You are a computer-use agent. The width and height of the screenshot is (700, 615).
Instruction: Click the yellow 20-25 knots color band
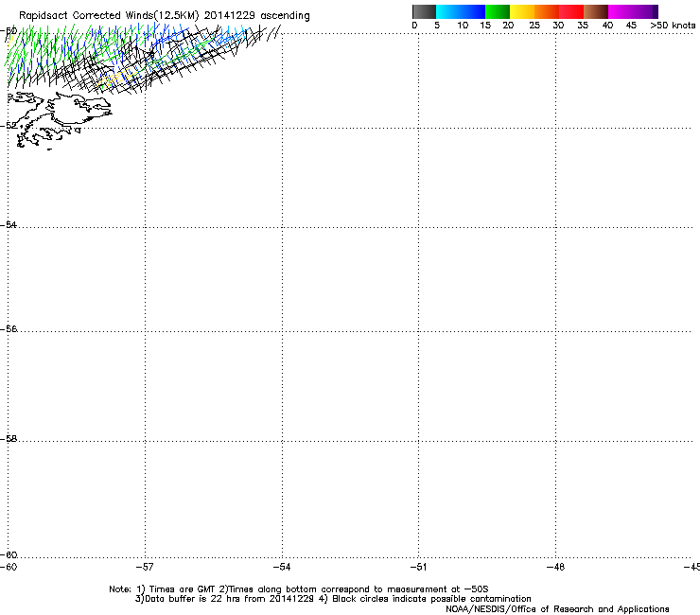[x=522, y=11]
